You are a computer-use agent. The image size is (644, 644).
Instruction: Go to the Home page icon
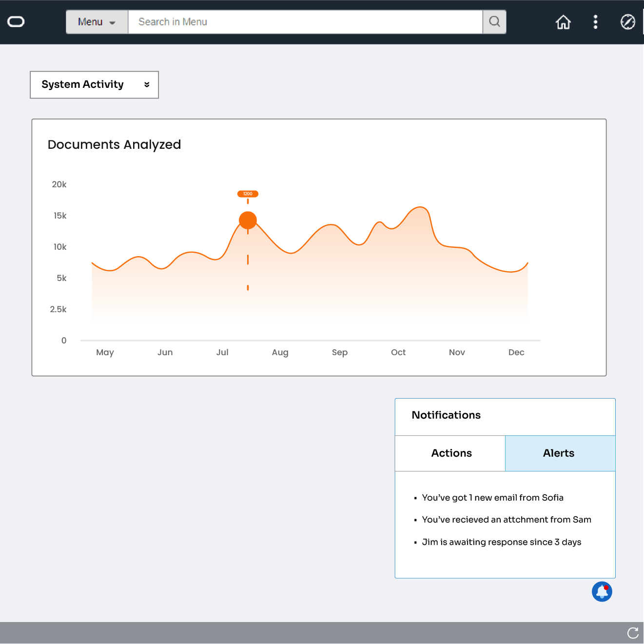pyautogui.click(x=563, y=22)
